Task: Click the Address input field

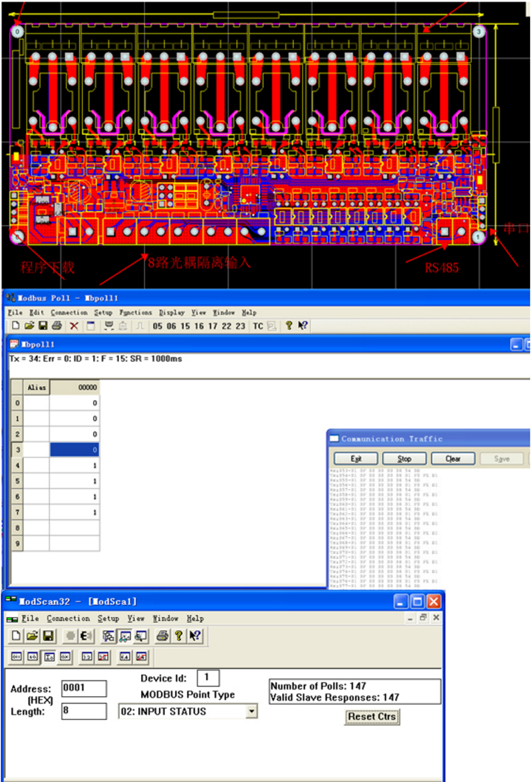Action: tap(83, 688)
